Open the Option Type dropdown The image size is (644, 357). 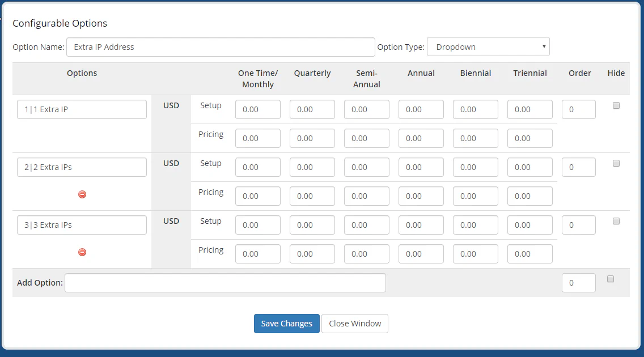pyautogui.click(x=488, y=47)
